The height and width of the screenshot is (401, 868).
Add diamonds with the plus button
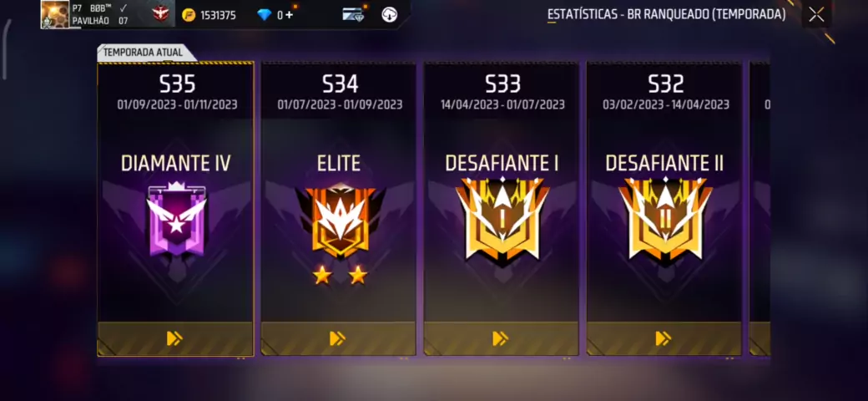289,15
